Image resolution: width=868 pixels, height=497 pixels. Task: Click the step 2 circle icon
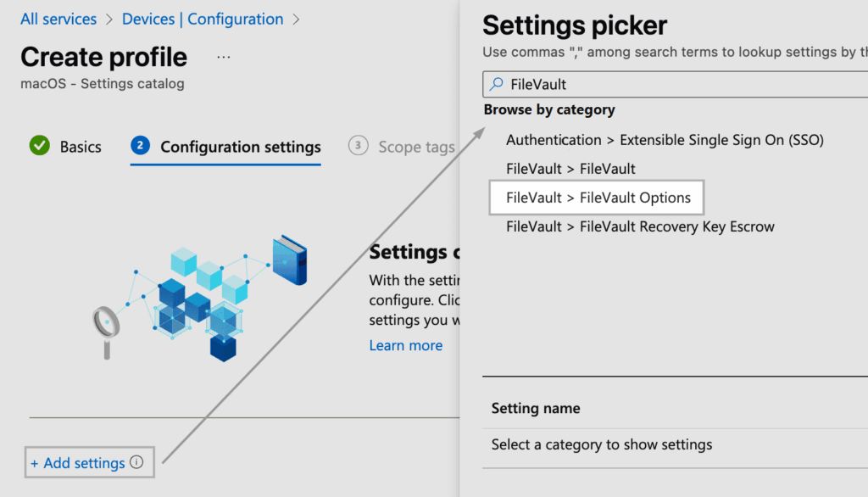(140, 146)
